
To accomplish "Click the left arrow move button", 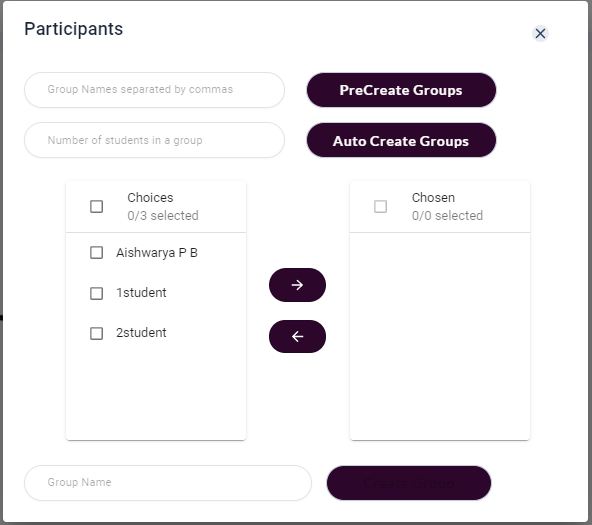I will click(297, 336).
